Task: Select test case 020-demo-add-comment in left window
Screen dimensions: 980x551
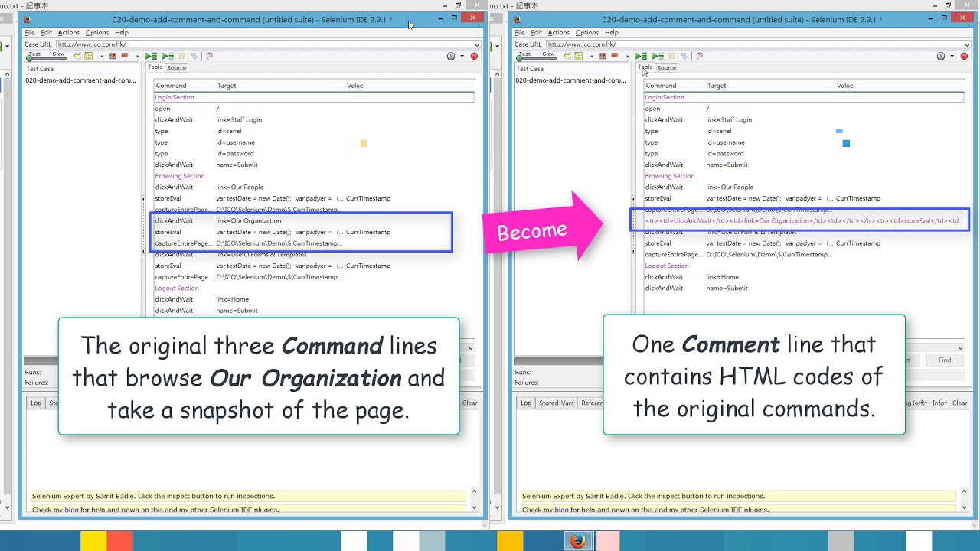Action: pos(81,80)
